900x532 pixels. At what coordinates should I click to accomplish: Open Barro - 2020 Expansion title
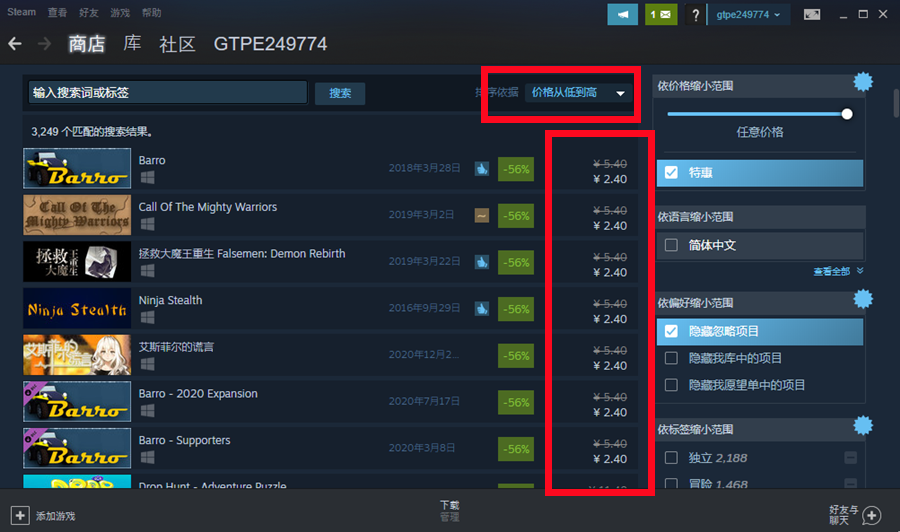tap(198, 394)
